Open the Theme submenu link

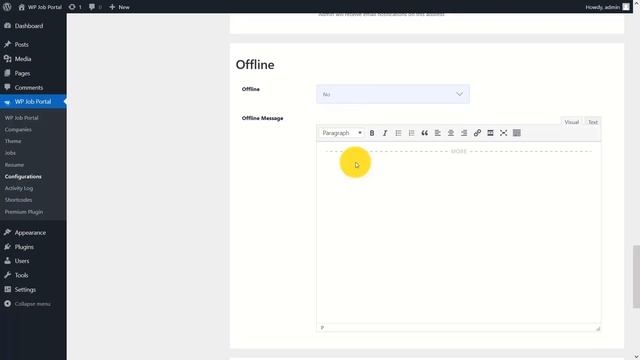click(13, 141)
